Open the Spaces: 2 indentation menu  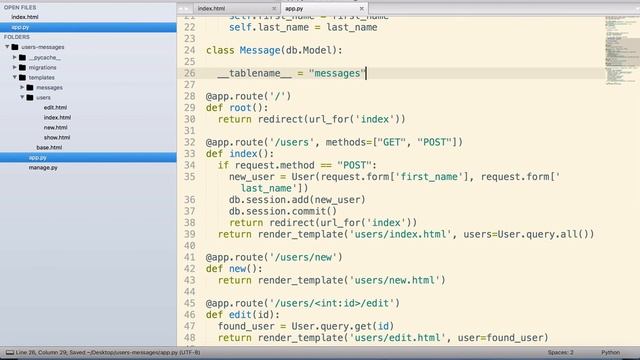coord(560,353)
